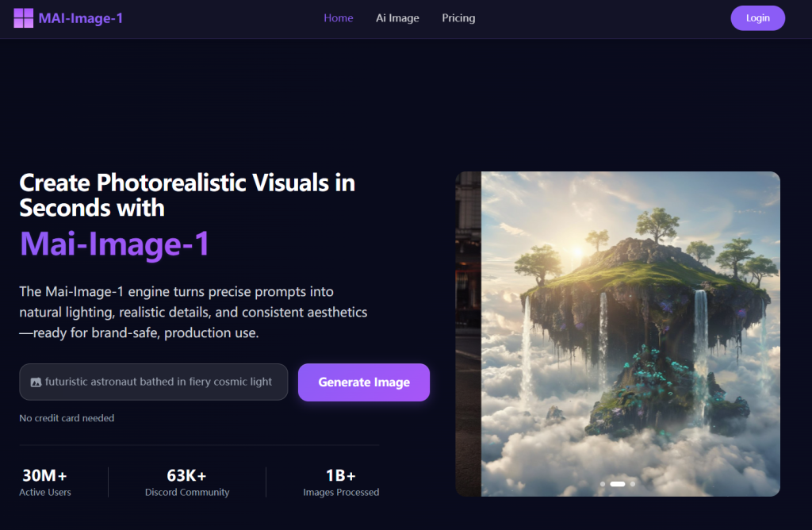Click the MAI-Image-1 brand name text

coord(81,17)
